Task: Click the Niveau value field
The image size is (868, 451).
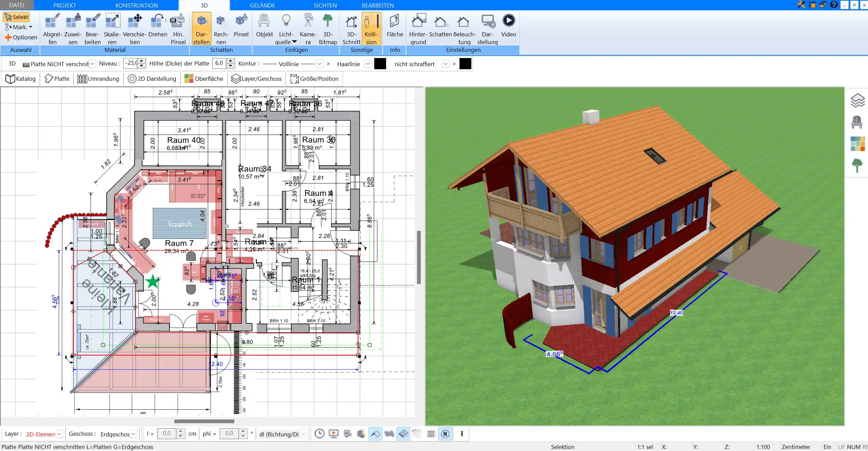Action: pos(131,63)
